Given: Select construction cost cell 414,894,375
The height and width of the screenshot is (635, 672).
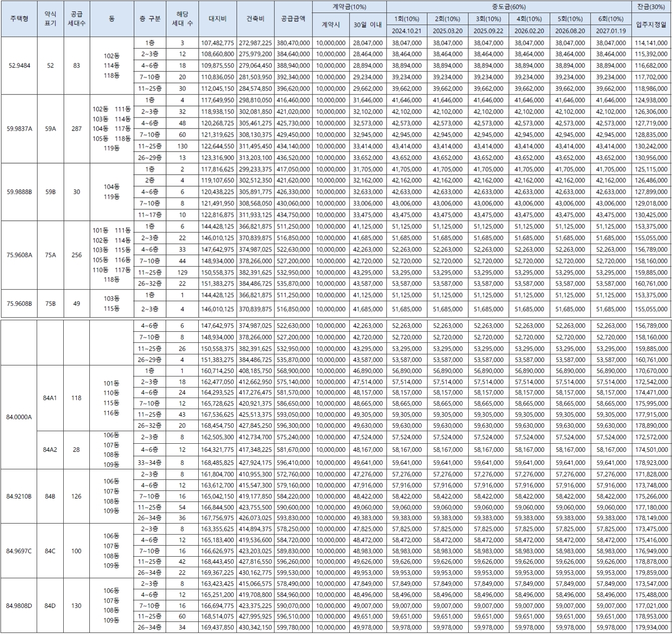Looking at the screenshot, I should 255,529.
